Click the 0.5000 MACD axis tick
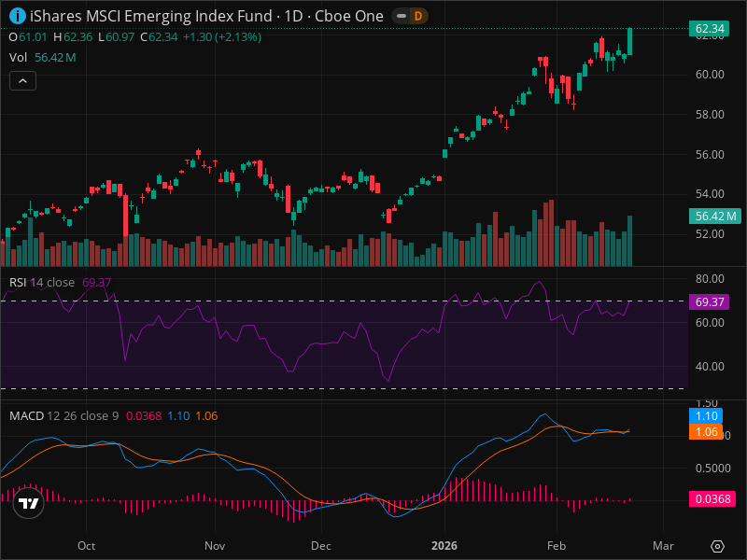 [x=712, y=469]
